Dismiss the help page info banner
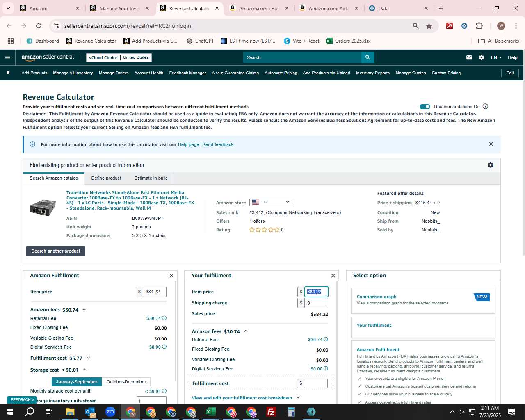The width and height of the screenshot is (525, 420). point(491,144)
